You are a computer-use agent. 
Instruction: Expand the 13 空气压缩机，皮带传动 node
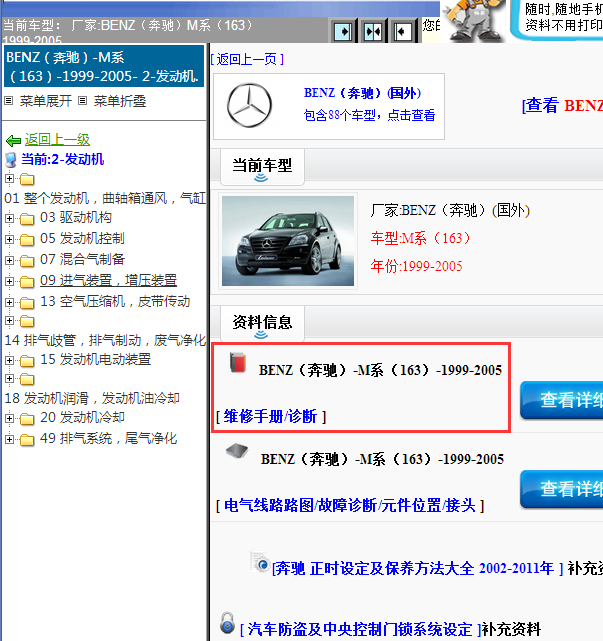(9, 303)
